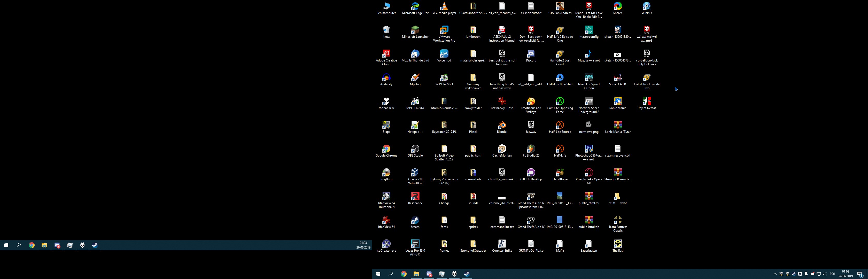Select the Microsoft Edge Dev shortcut
The image size is (868, 279).
tap(415, 9)
